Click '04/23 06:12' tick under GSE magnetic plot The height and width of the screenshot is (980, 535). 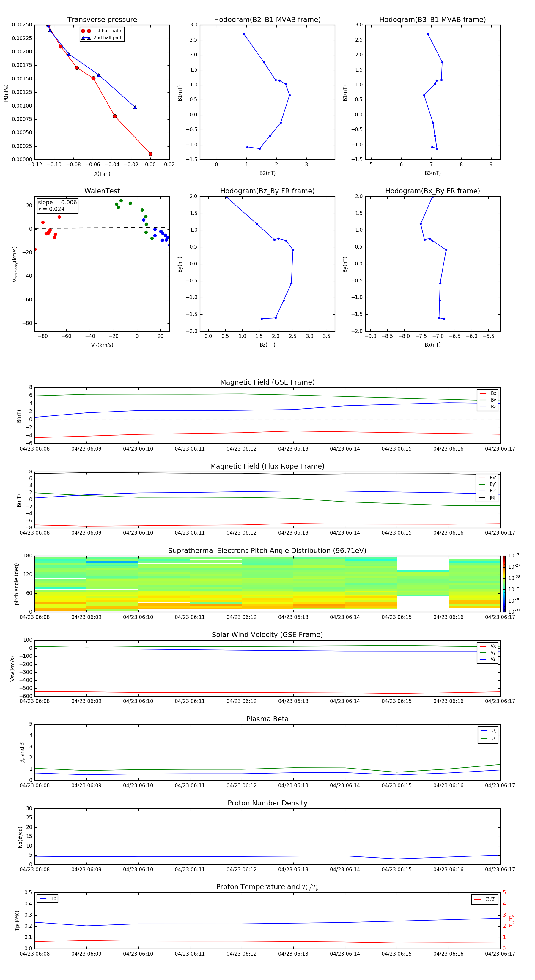tap(241, 449)
